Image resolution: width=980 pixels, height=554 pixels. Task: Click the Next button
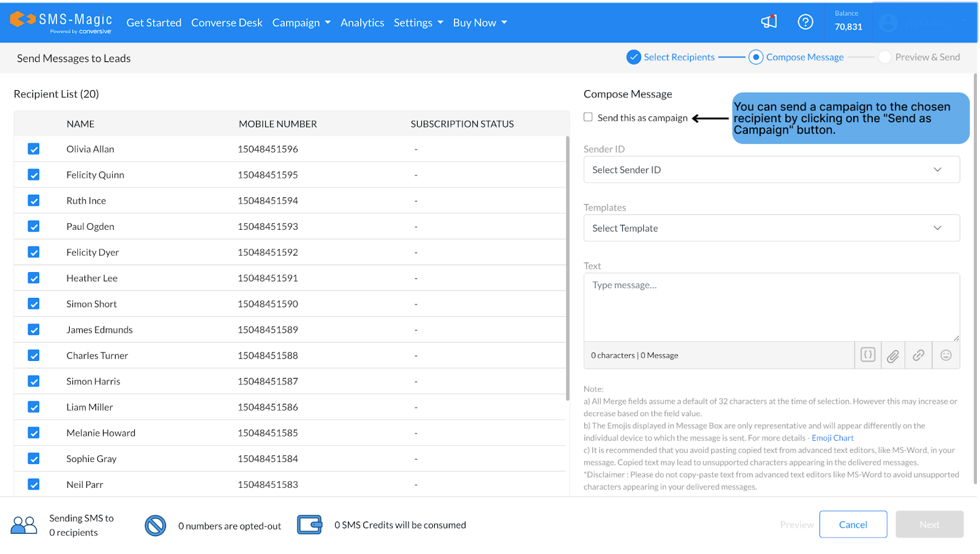pyautogui.click(x=929, y=525)
